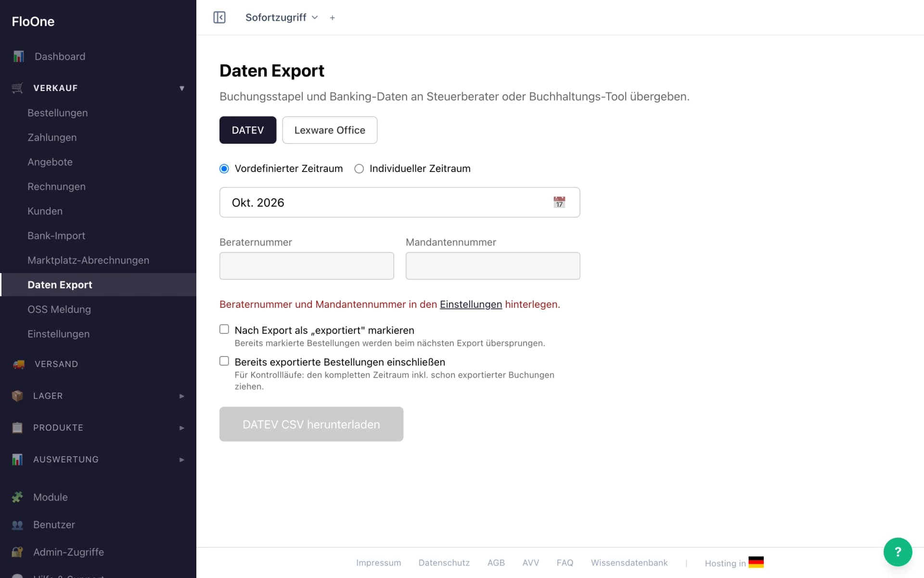Open the green help question mark button

click(x=898, y=552)
